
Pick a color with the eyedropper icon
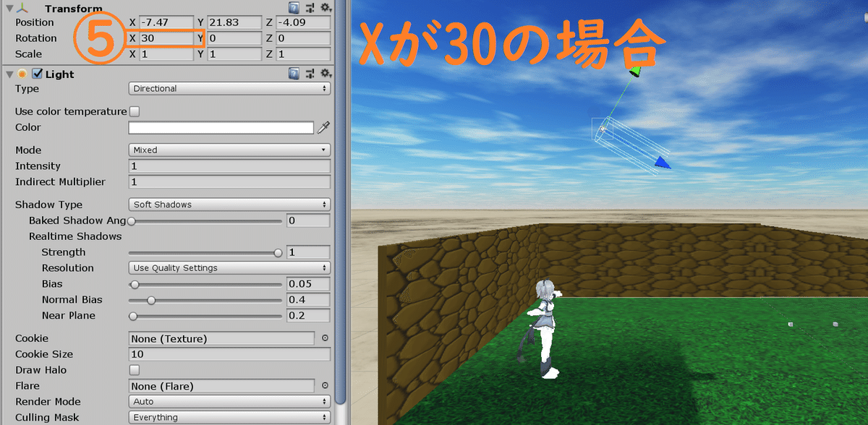[x=324, y=127]
